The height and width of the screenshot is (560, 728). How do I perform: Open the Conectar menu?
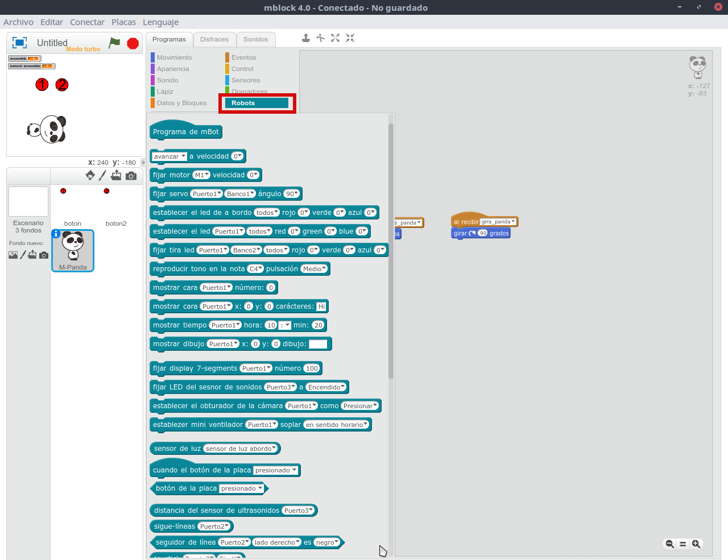(x=87, y=22)
